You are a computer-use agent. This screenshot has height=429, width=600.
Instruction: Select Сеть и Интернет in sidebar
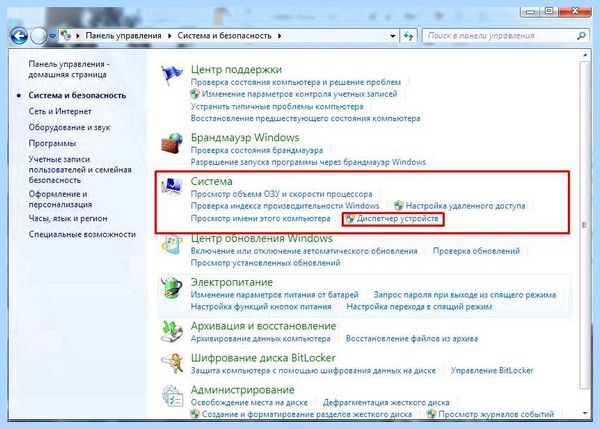[60, 111]
